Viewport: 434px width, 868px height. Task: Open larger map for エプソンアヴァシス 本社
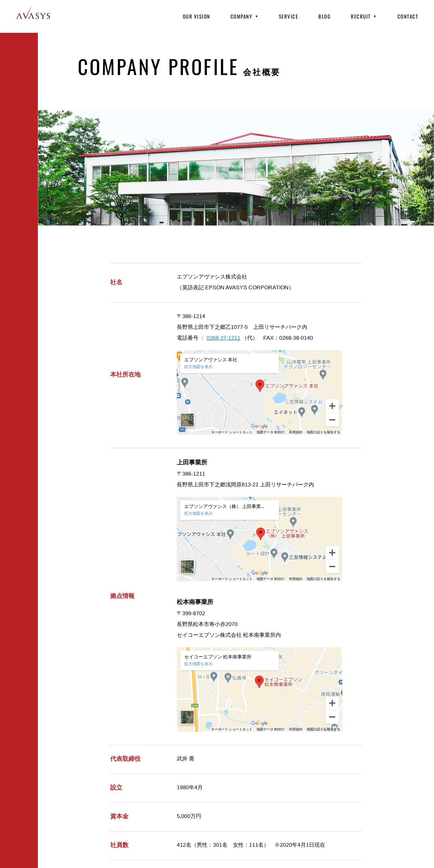(x=198, y=367)
